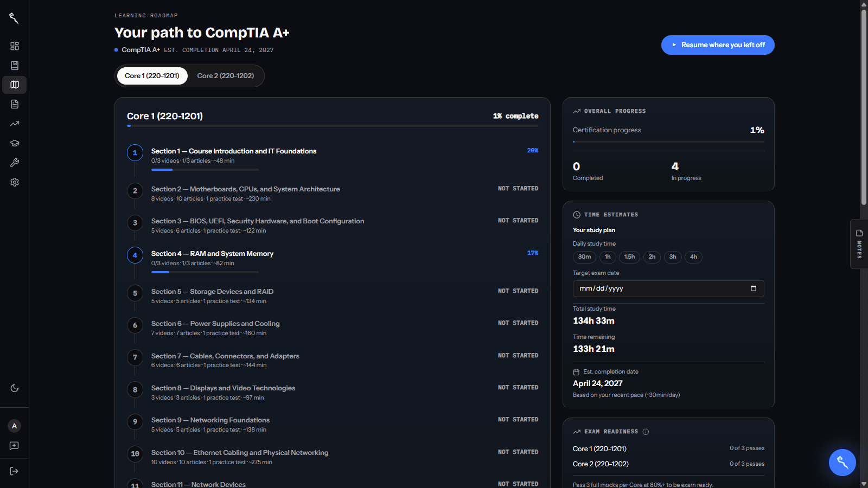Switch to Core 1 (220-1201) tab
The height and width of the screenshot is (488, 868).
click(x=152, y=76)
